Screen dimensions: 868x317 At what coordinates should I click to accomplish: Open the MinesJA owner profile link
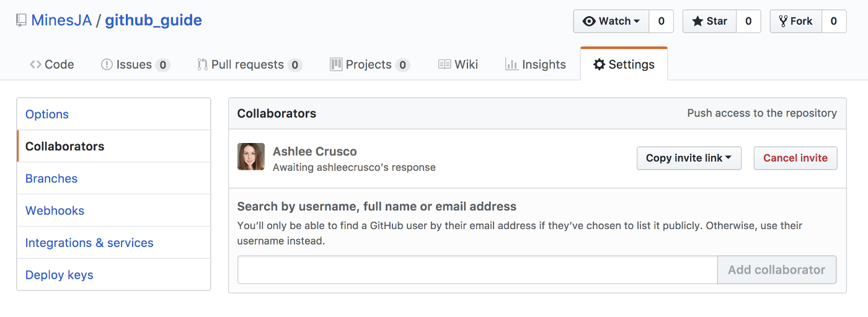tap(61, 20)
